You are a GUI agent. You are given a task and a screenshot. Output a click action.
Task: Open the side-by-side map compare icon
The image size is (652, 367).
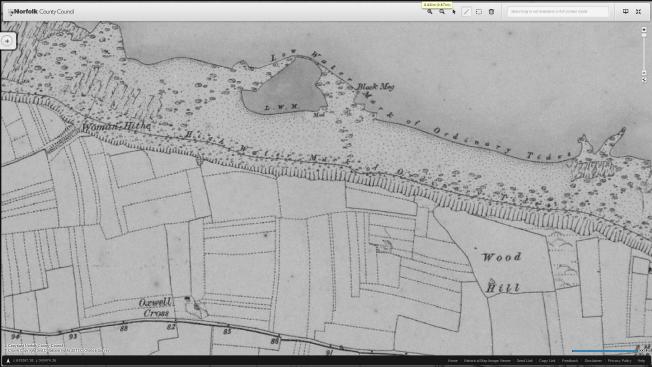pyautogui.click(x=625, y=12)
